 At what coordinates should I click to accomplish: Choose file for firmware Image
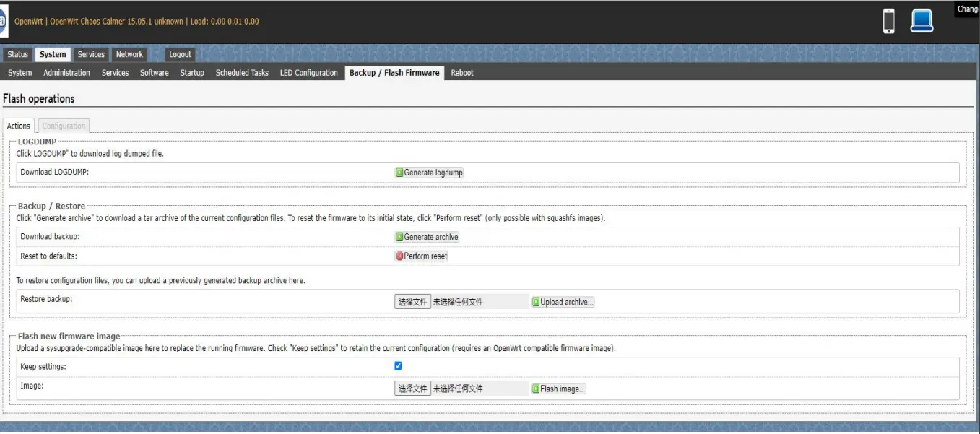point(412,389)
